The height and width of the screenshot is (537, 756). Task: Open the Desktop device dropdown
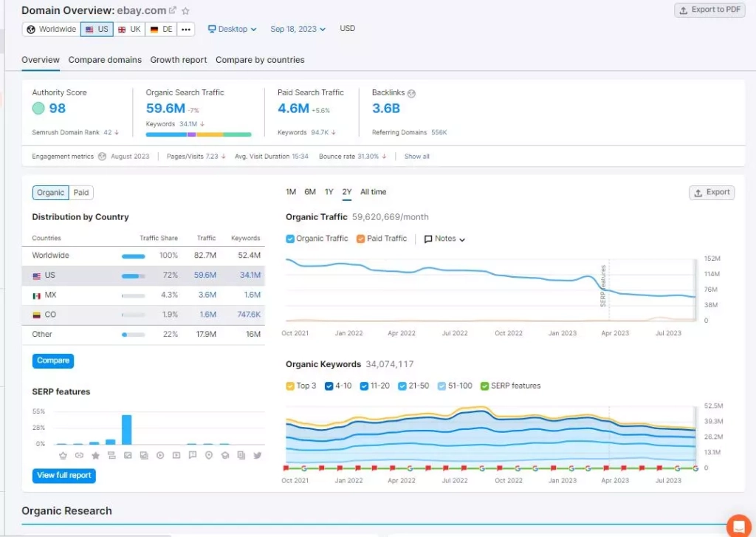coord(233,30)
